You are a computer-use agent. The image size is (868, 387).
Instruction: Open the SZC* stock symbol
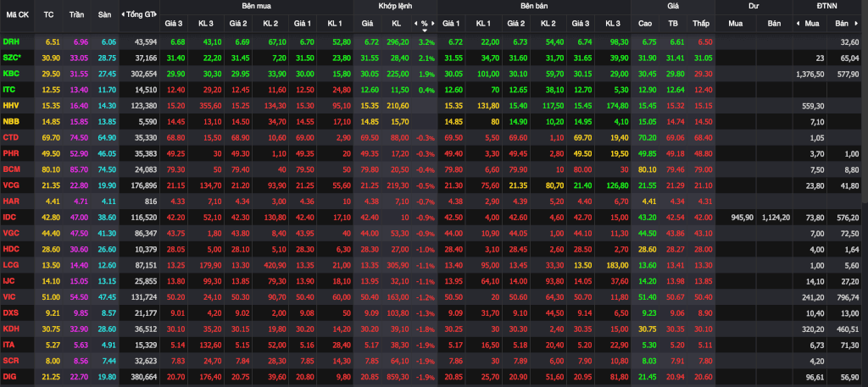pyautogui.click(x=11, y=58)
